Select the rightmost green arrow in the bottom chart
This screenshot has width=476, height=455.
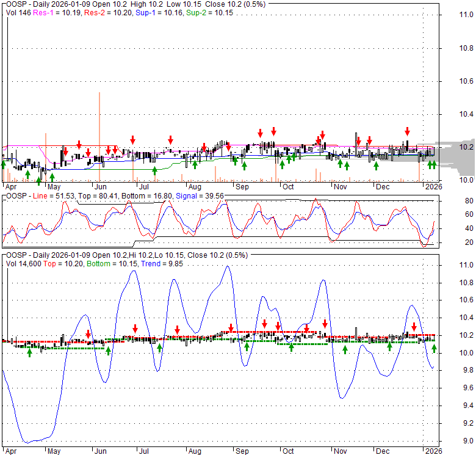pos(434,348)
